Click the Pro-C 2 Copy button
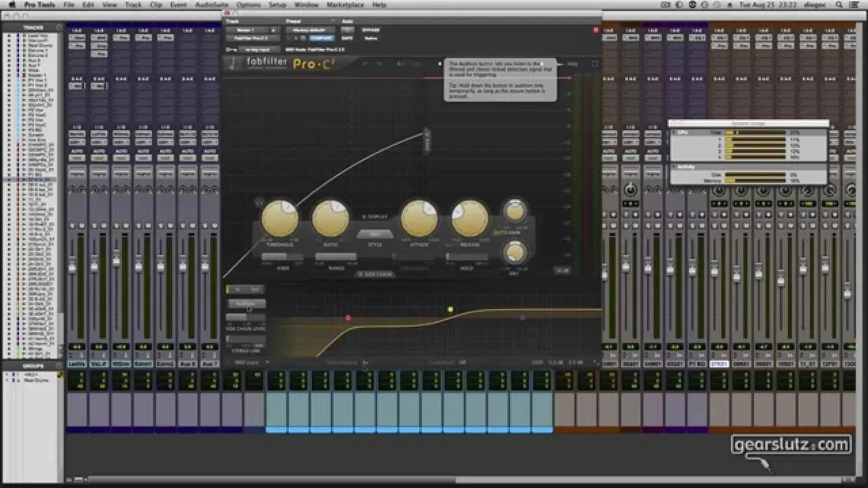868x488 pixels. [416, 64]
